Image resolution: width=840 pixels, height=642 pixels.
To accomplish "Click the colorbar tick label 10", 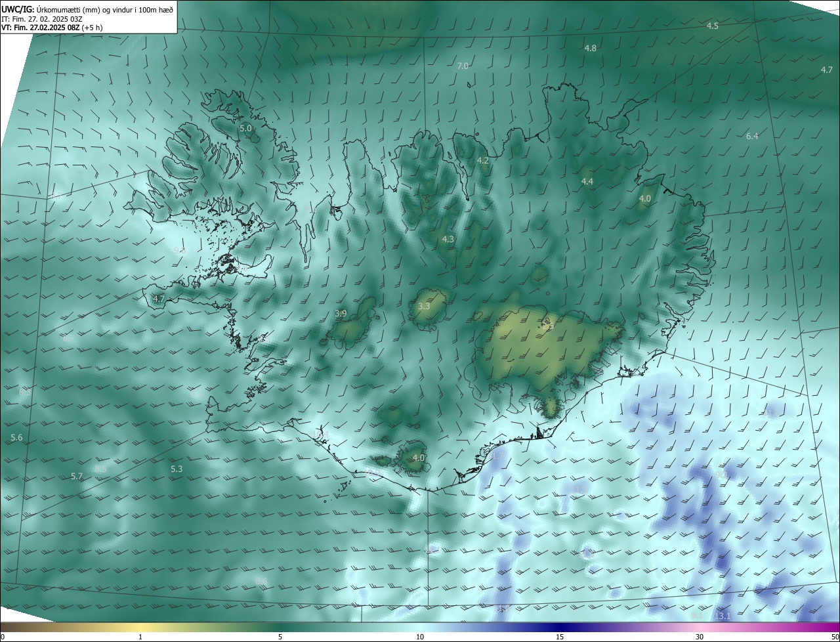I will pyautogui.click(x=420, y=637).
